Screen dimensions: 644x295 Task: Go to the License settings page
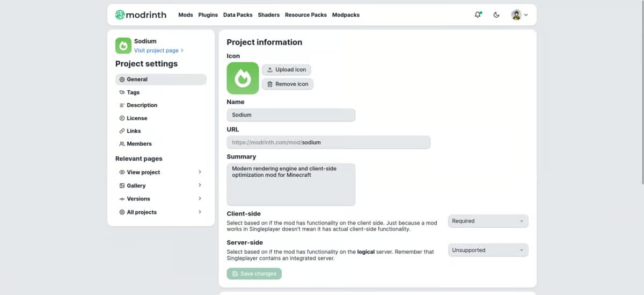pyautogui.click(x=137, y=118)
